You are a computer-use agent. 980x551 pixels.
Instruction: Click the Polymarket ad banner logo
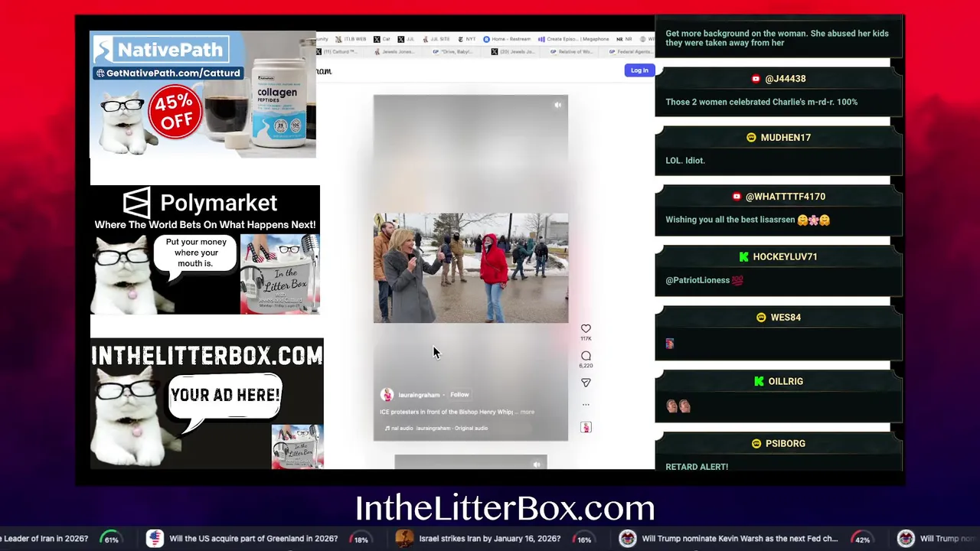[x=201, y=203]
